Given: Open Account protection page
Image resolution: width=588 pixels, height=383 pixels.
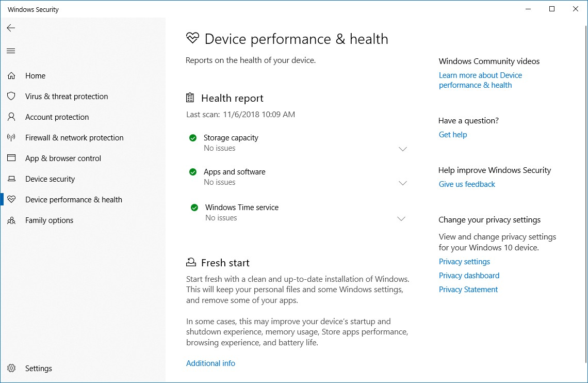Looking at the screenshot, I should 57,117.
